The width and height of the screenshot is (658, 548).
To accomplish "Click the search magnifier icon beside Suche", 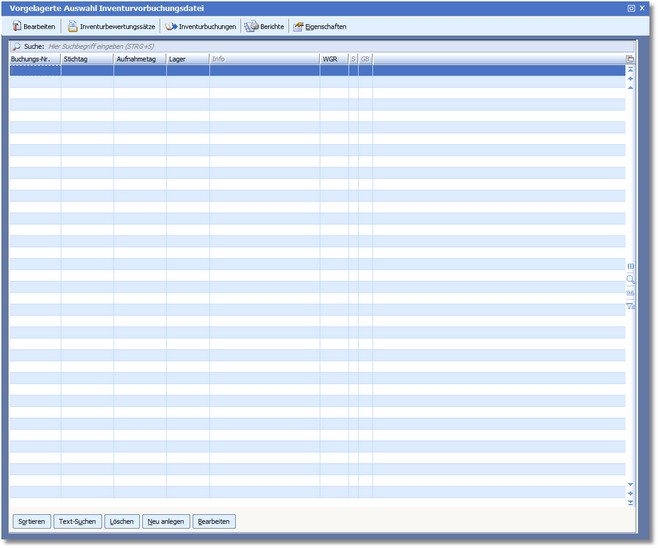I will [16, 47].
